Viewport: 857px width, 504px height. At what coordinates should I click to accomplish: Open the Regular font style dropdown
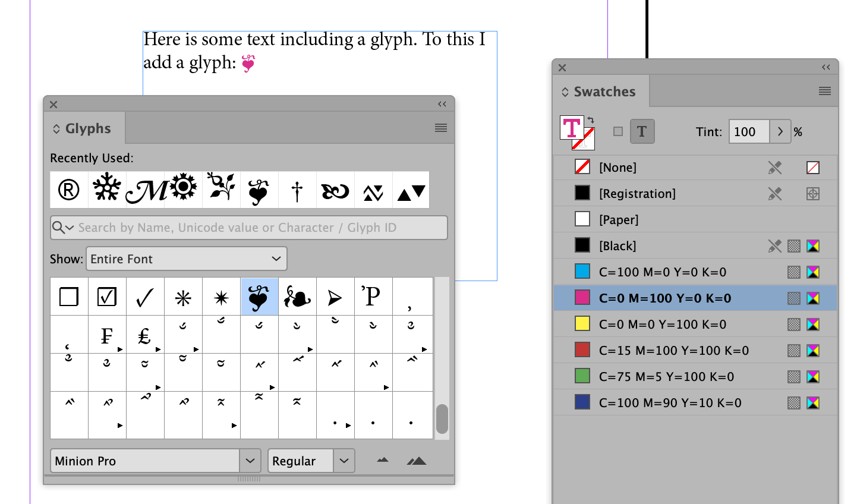click(x=344, y=461)
